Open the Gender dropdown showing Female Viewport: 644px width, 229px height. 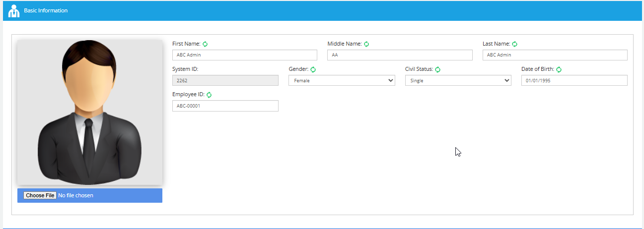point(342,80)
